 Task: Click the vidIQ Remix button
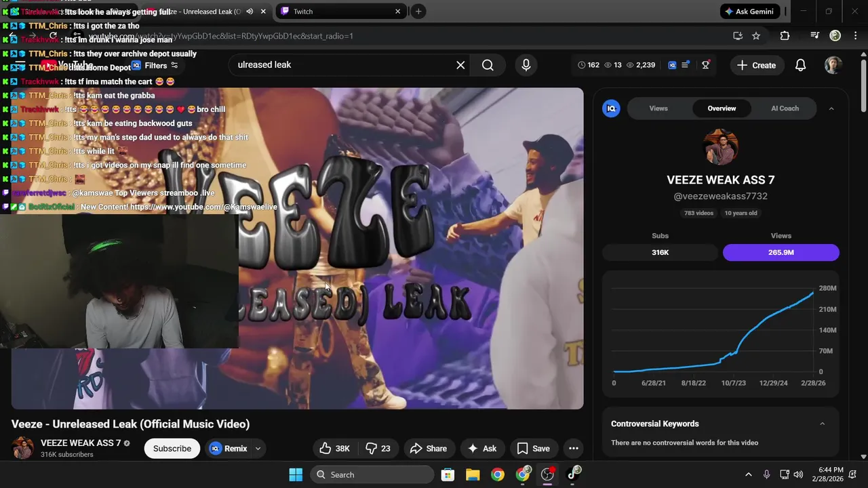[x=229, y=448]
